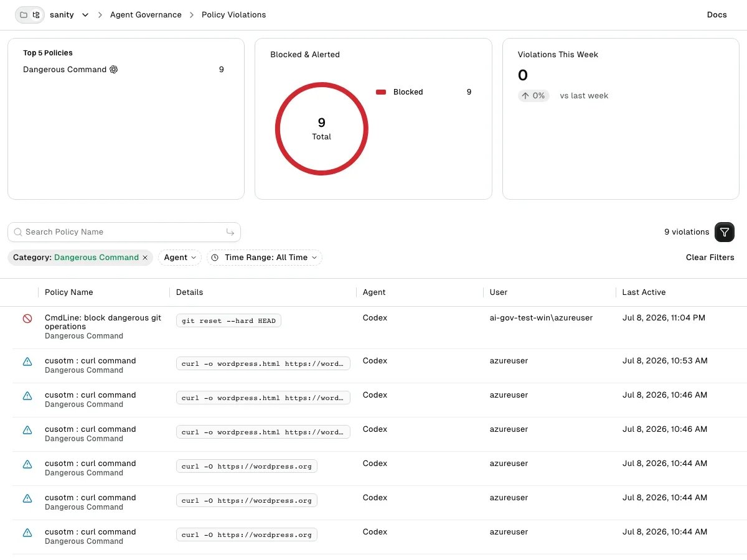Click the git reset --hard HEAD detail chip
747x560 pixels.
228,321
